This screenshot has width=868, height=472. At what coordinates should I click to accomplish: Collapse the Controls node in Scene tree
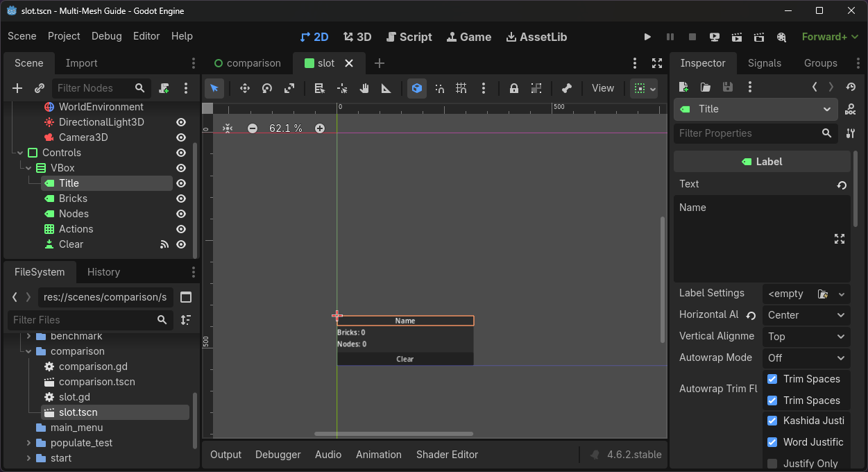coord(20,153)
